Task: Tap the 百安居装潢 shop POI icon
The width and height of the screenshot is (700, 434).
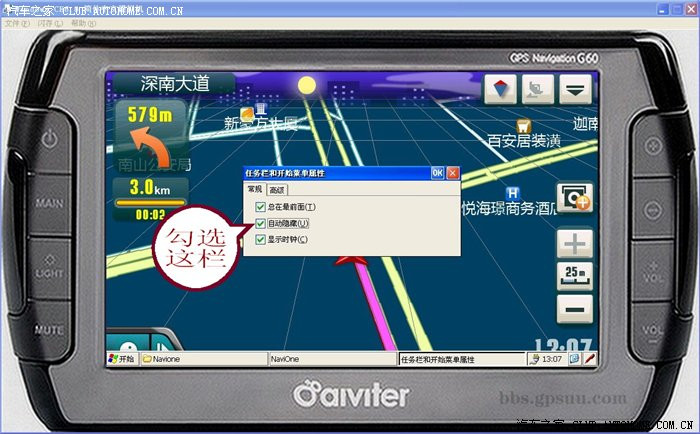Action: tap(524, 125)
